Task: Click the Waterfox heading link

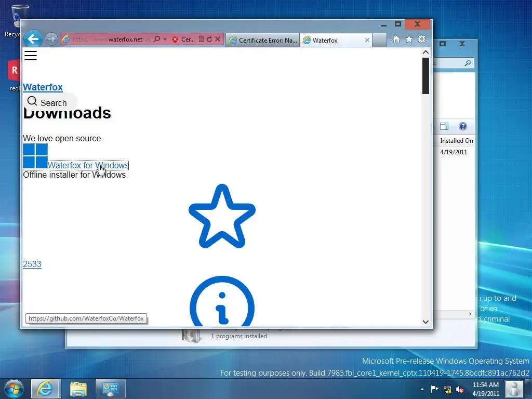Action: coord(43,87)
